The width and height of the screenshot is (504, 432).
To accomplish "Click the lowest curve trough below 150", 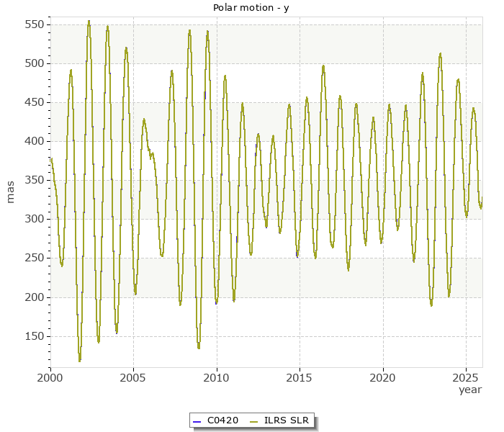I will point(80,359).
